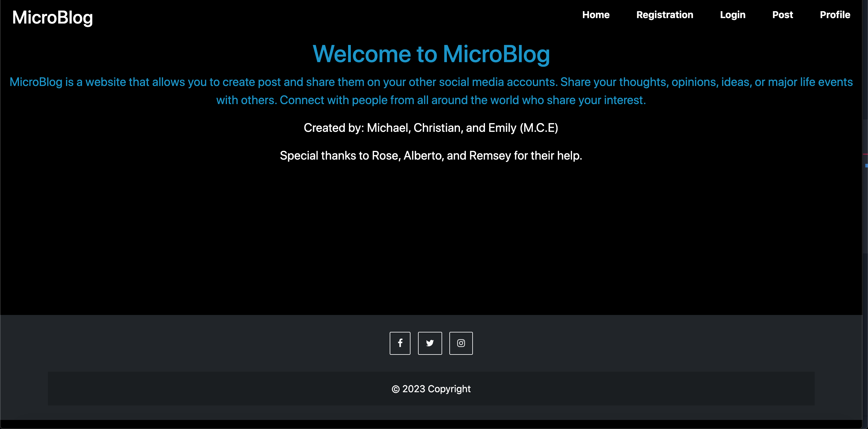This screenshot has height=429, width=868.
Task: Click the Welcome to MicroBlog heading
Action: tap(431, 54)
